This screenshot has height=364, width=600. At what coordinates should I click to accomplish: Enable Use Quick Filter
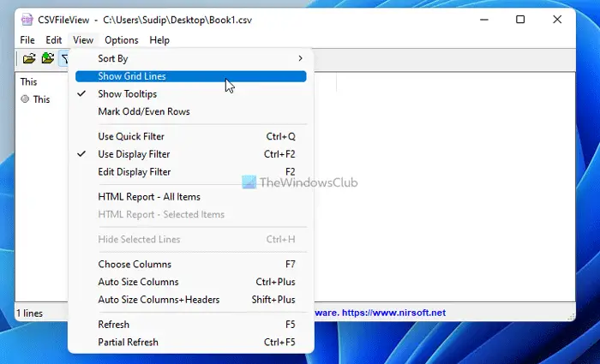(191, 136)
